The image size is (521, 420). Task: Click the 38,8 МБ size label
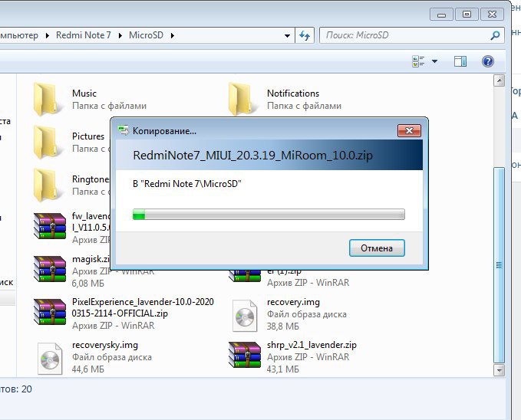point(283,326)
